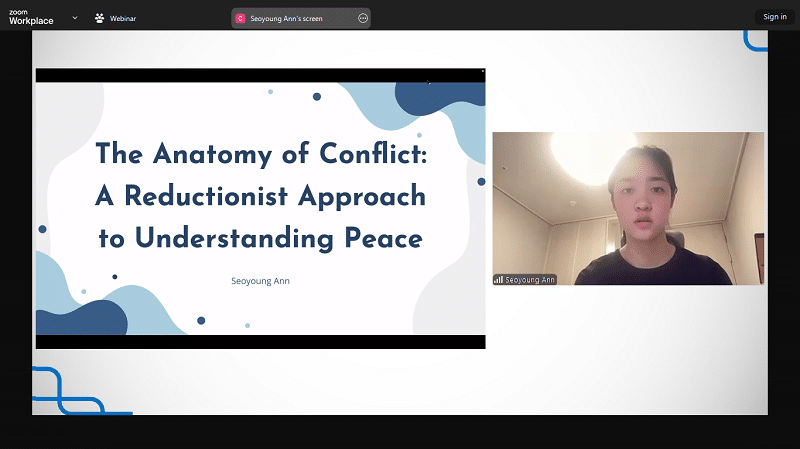Click "to Understanding Peace" text on slide
Screen dimensions: 800x449
pyautogui.click(x=260, y=239)
